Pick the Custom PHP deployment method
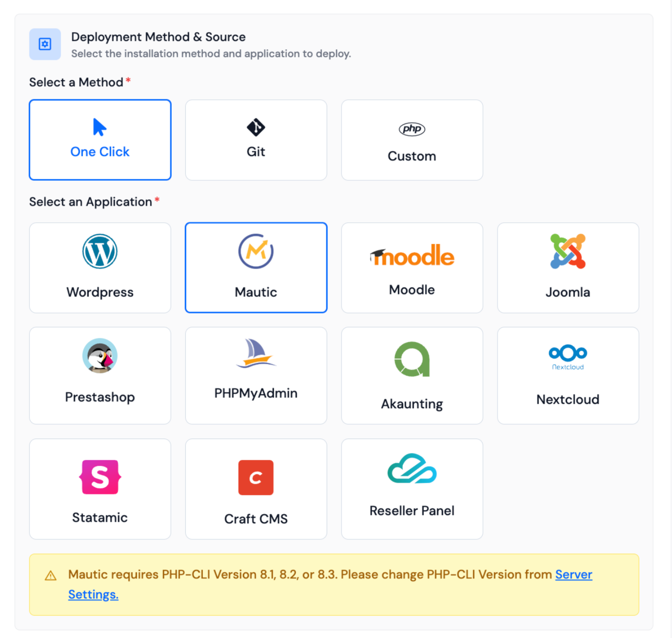 coord(412,140)
